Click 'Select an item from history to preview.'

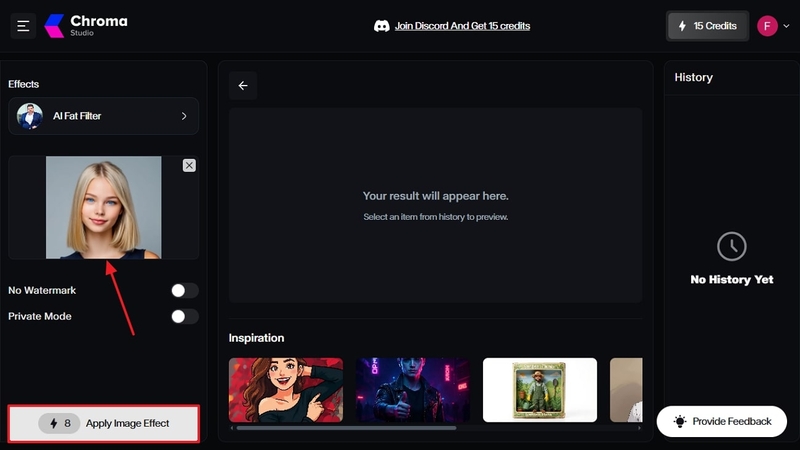[435, 217]
